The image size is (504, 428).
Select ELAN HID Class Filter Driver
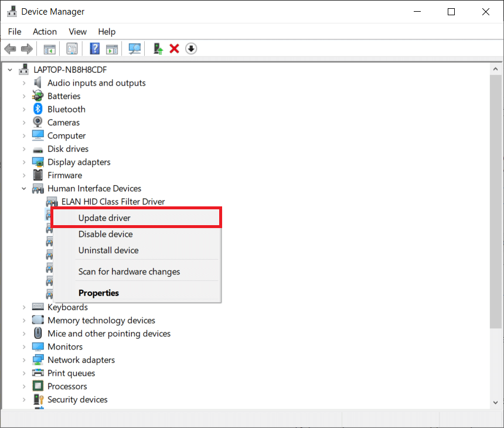click(x=113, y=202)
